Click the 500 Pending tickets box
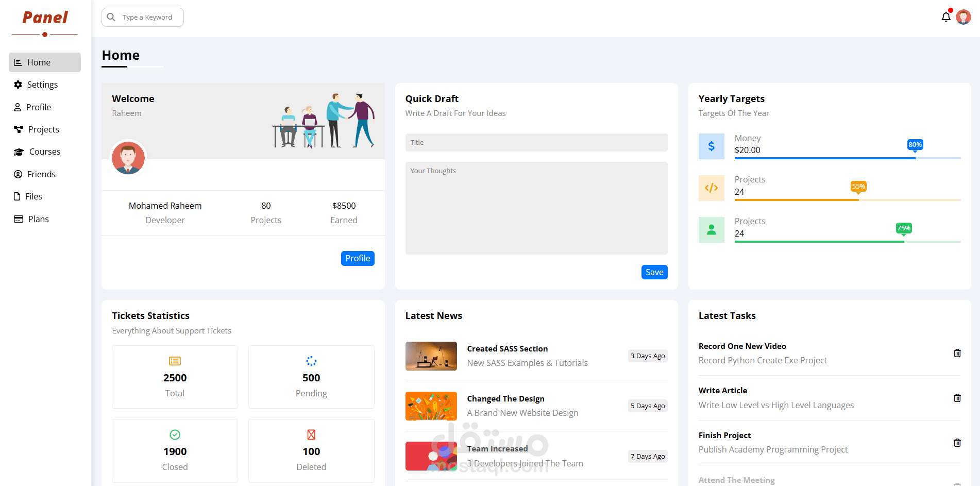This screenshot has height=486, width=980. 311,377
